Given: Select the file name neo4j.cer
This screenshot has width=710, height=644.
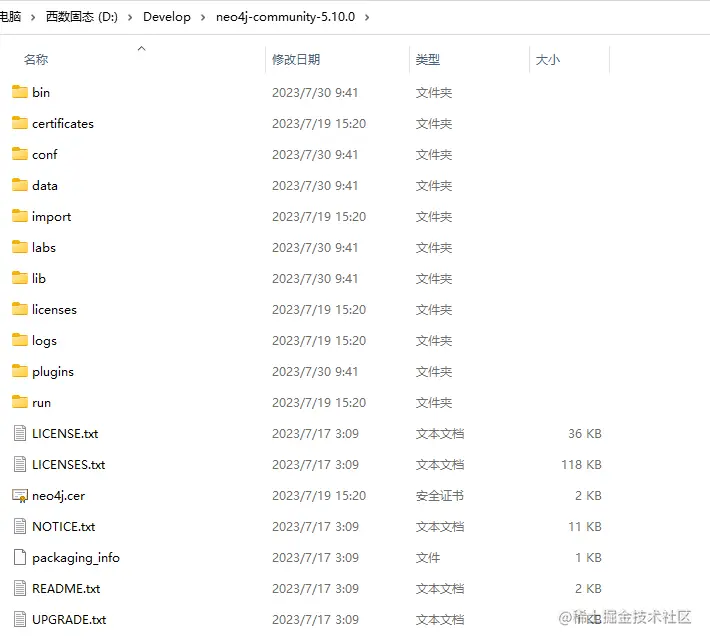Looking at the screenshot, I should pyautogui.click(x=58, y=495).
